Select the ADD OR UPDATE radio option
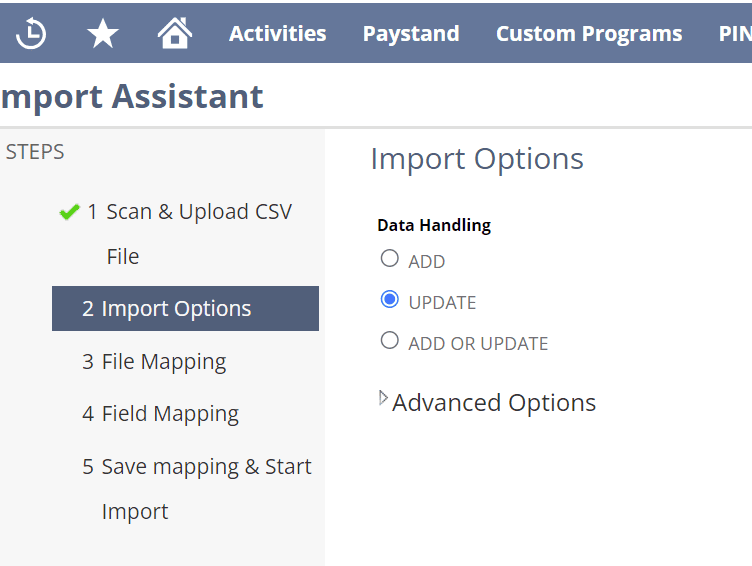This screenshot has width=752, height=566. (389, 341)
